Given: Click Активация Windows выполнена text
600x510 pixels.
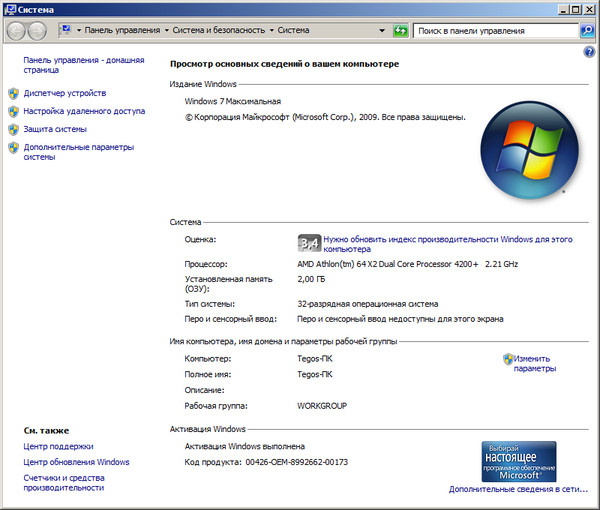Looking at the screenshot, I should pyautogui.click(x=245, y=446).
